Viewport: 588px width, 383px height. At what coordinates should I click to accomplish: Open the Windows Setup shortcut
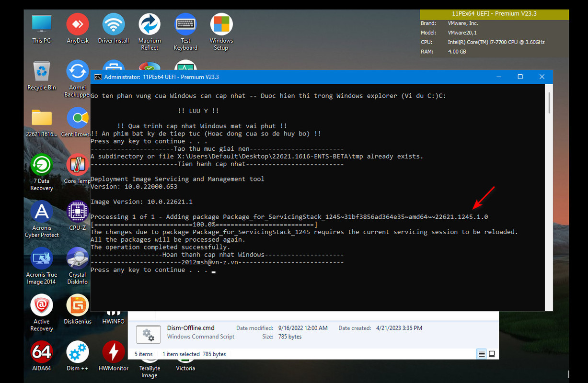tap(221, 32)
